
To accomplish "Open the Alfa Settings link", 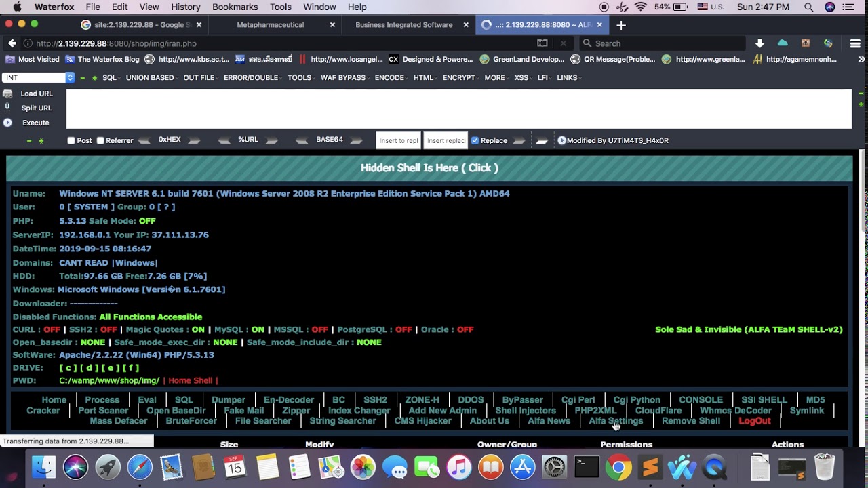I will [616, 421].
